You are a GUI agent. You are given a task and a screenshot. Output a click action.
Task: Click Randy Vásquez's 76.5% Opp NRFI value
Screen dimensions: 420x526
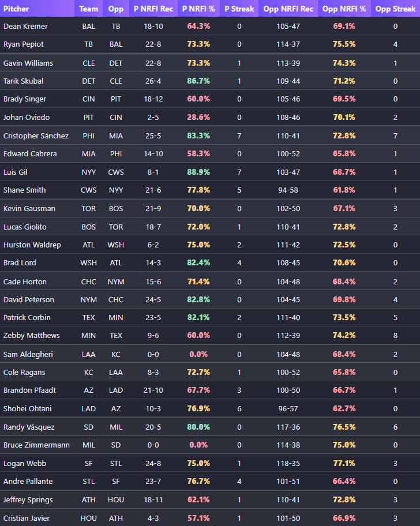[344, 427]
